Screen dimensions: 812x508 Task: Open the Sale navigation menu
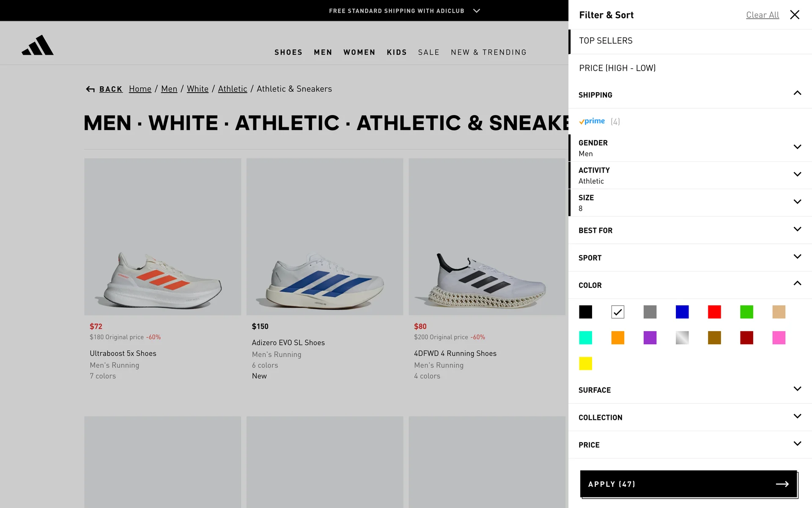pyautogui.click(x=428, y=52)
